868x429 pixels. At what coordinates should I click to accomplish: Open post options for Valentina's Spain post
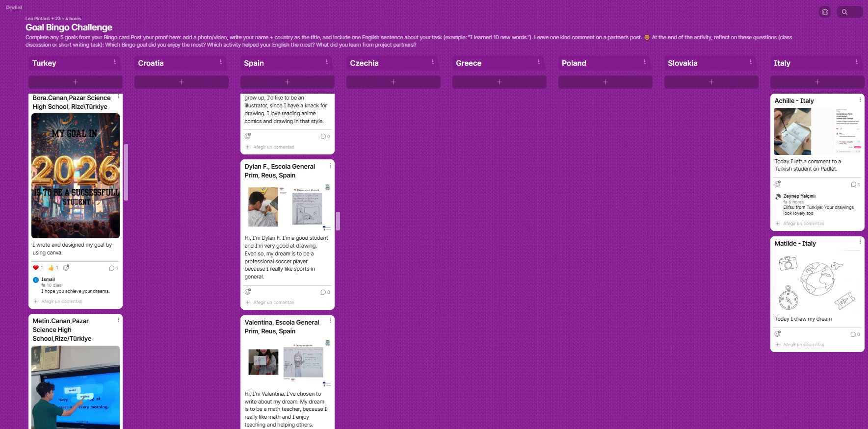330,321
